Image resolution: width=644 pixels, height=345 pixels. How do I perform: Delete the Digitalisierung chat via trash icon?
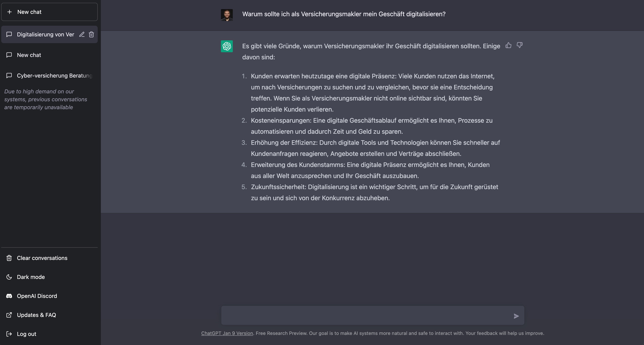coord(92,34)
